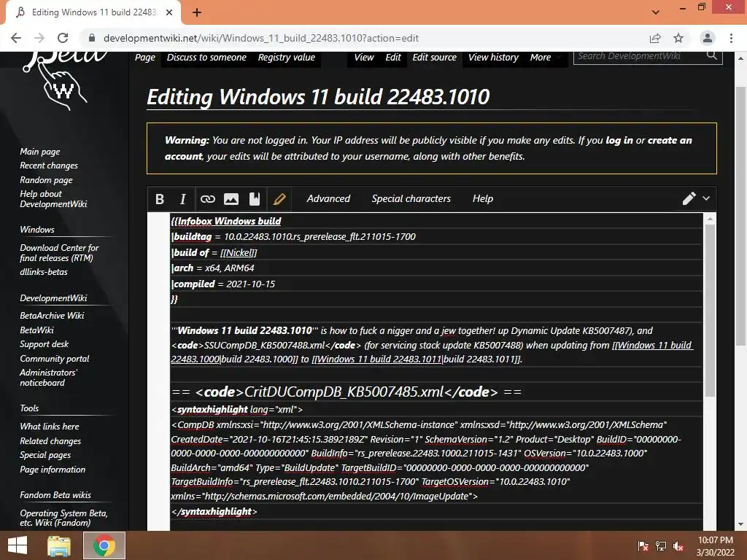Select the Edit tab

[393, 57]
